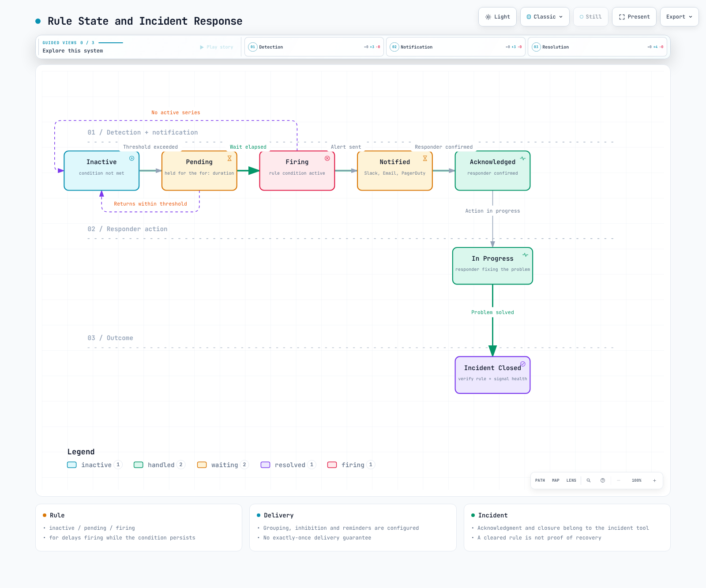Toggle the Still animation mode
This screenshot has width=706, height=588.
point(591,17)
